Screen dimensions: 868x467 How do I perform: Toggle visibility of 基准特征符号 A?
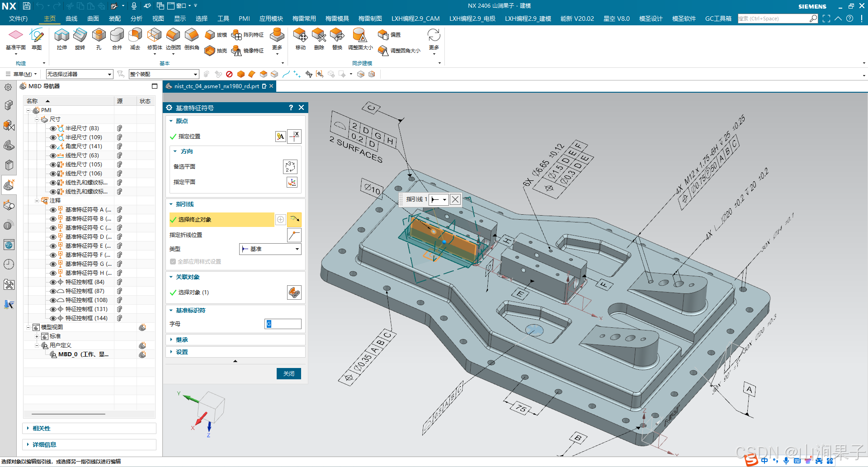pos(53,210)
